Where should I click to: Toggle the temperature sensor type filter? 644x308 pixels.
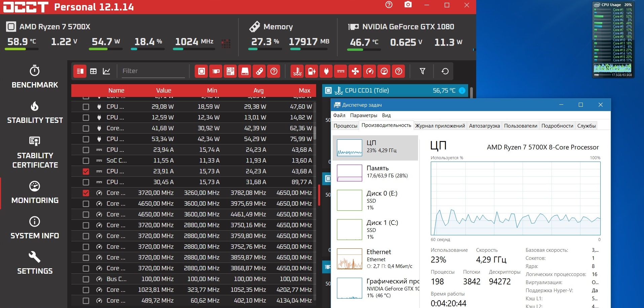[297, 71]
